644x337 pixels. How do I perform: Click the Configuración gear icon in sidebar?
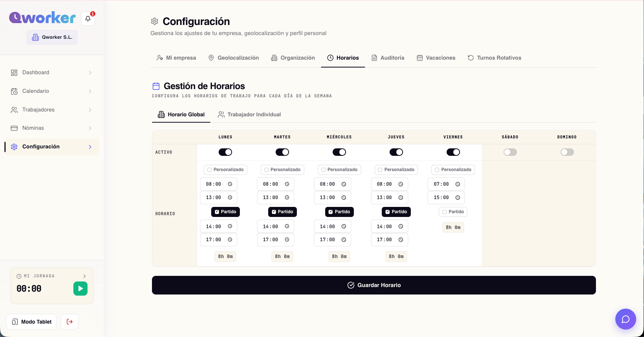tap(14, 147)
